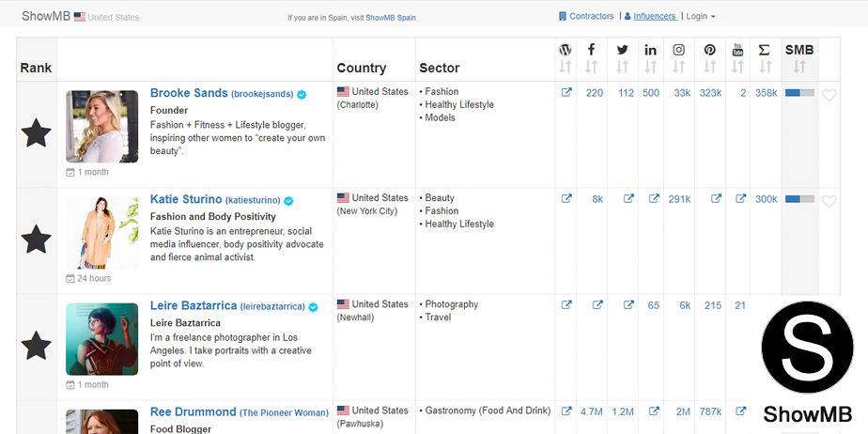This screenshot has height=434, width=868.
Task: Open Katie Sturino's Pinterest external link
Action: pos(716,199)
